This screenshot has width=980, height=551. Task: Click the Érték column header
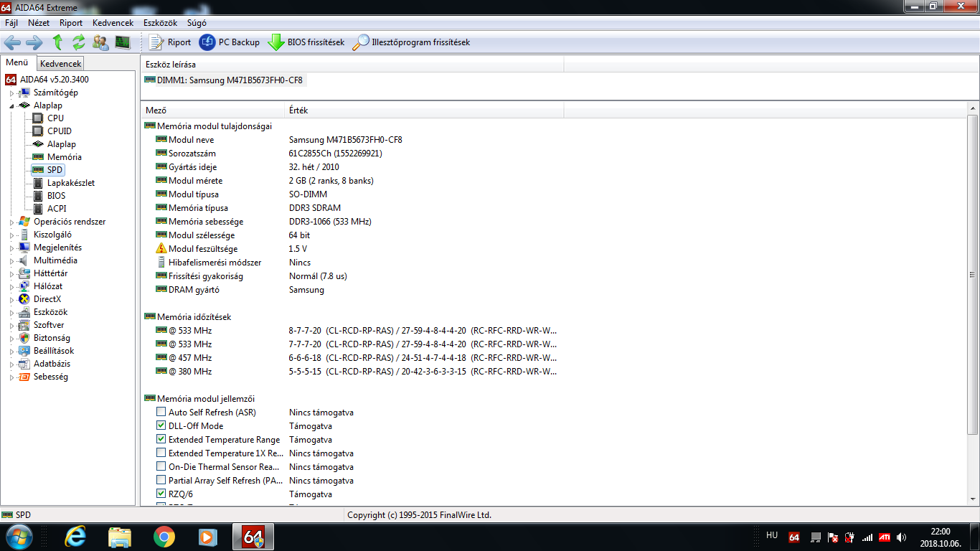click(x=425, y=110)
